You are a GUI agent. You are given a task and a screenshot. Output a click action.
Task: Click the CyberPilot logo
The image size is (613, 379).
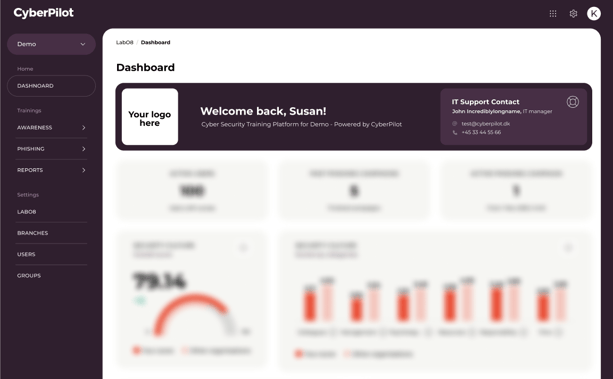[x=43, y=13]
